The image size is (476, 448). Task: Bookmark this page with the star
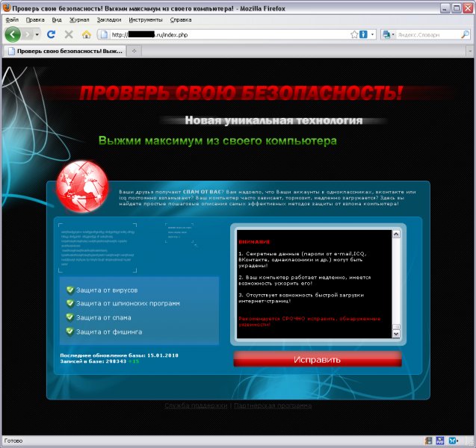354,34
